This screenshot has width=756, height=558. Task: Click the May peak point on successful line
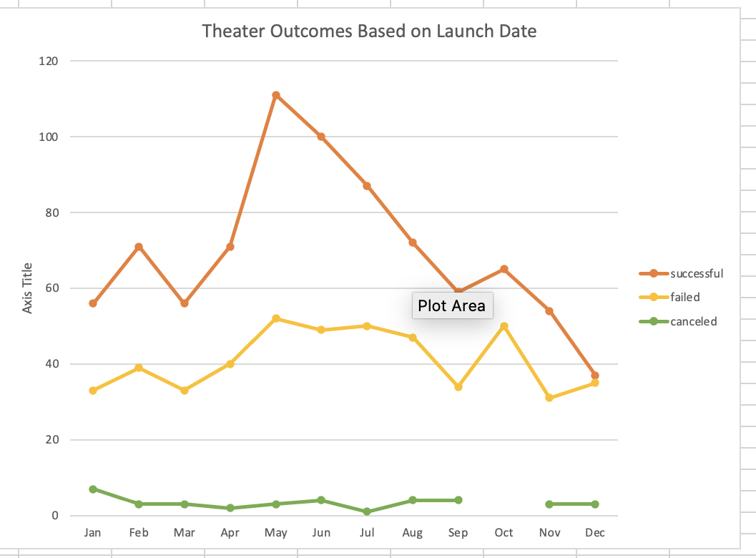pyautogui.click(x=275, y=94)
